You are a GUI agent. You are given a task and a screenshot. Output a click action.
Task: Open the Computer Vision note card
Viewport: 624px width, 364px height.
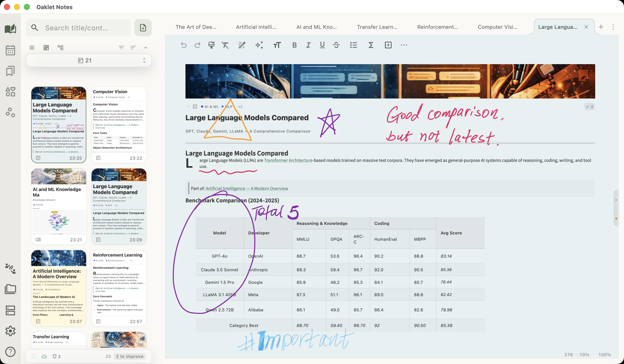point(119,125)
